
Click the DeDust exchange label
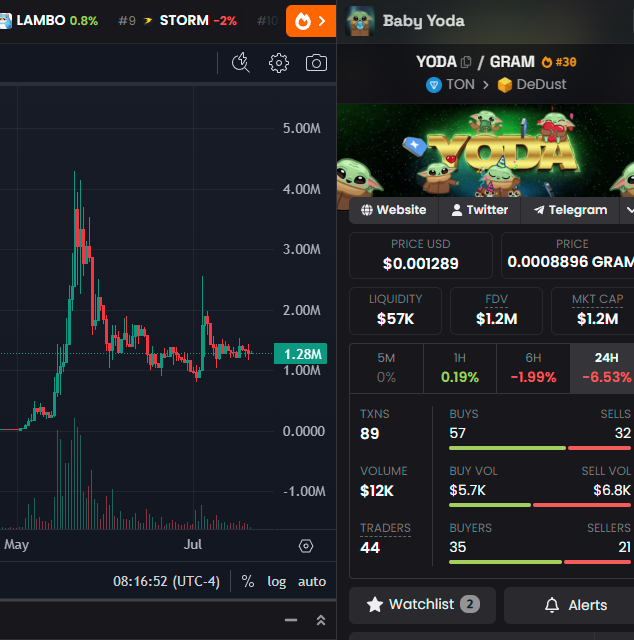pos(532,84)
